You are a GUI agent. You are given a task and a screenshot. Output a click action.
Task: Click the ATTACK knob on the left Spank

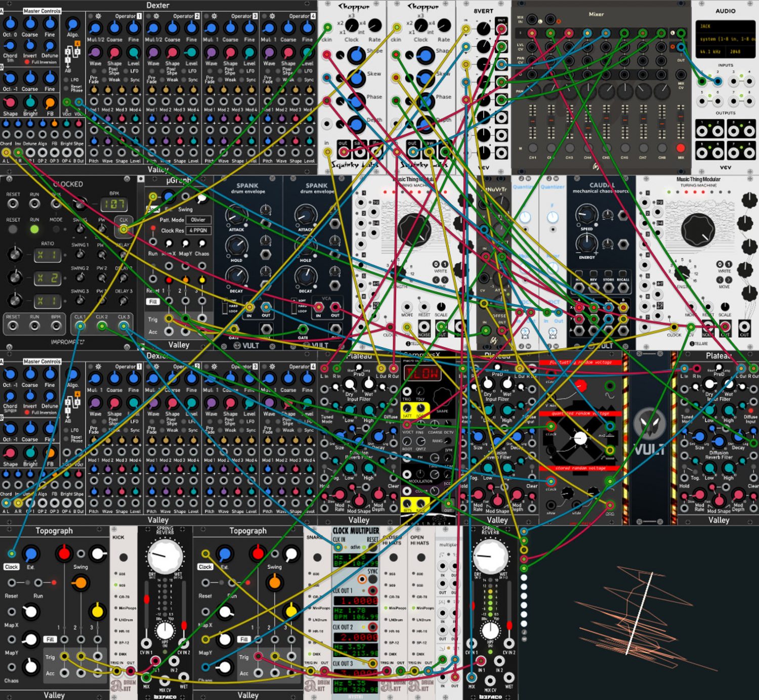coord(236,216)
